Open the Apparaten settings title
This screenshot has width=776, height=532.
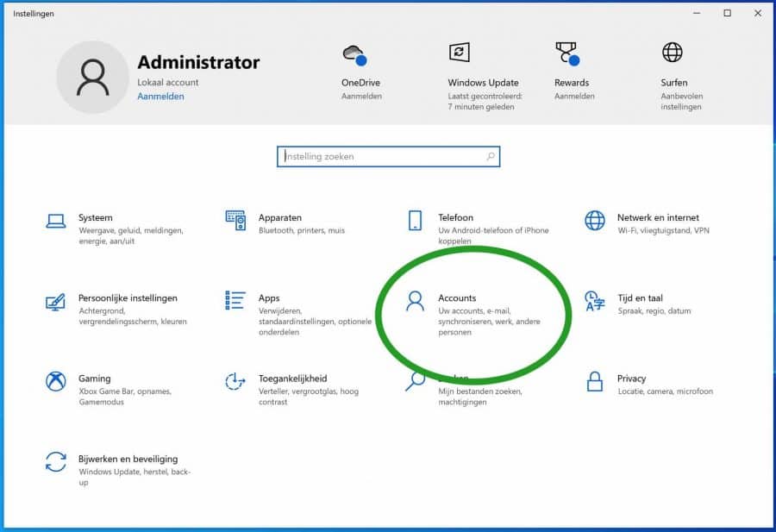click(280, 218)
